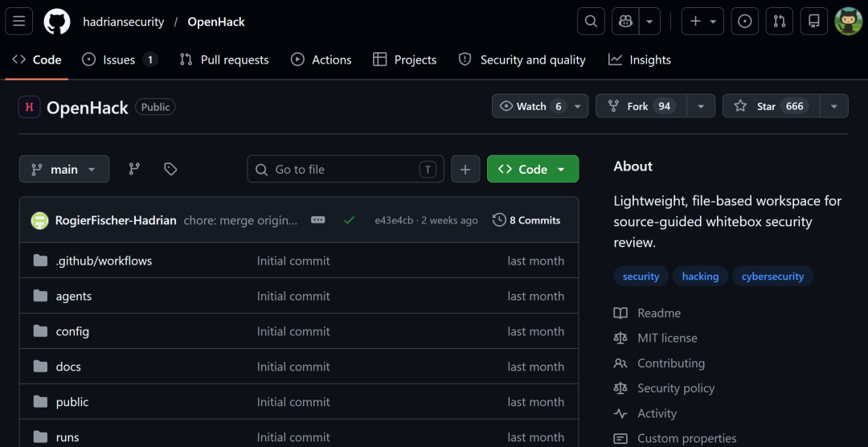Expand the Star lists dropdown
The width and height of the screenshot is (868, 447).
[834, 106]
